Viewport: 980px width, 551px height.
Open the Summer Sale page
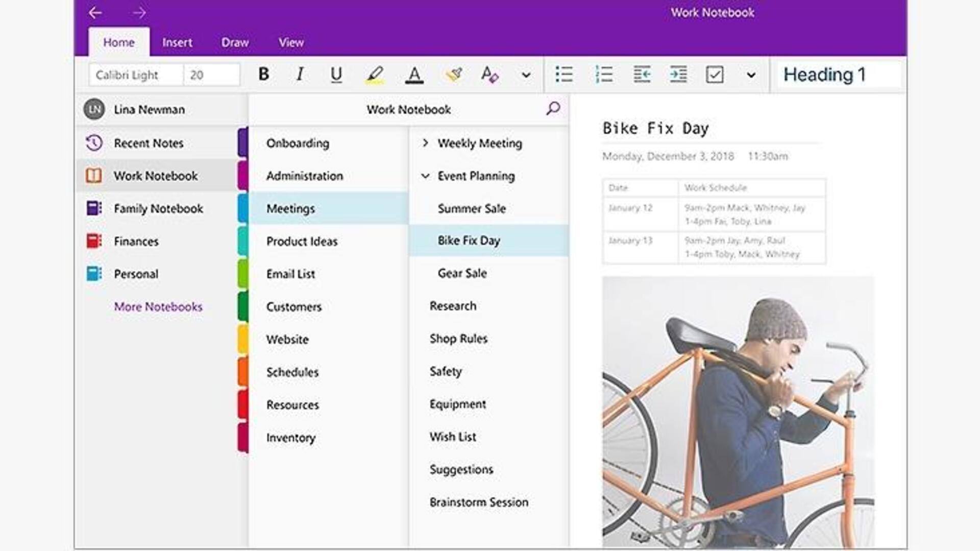click(489, 208)
